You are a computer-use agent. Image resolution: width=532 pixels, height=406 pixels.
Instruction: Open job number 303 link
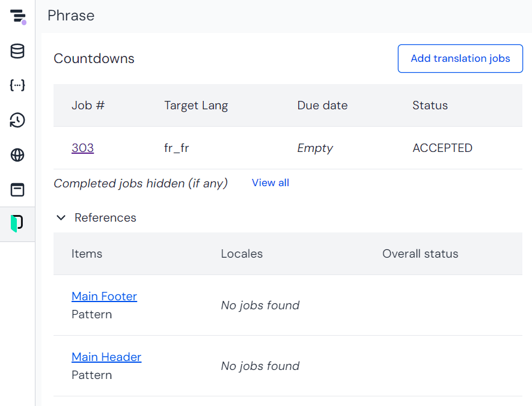click(82, 148)
